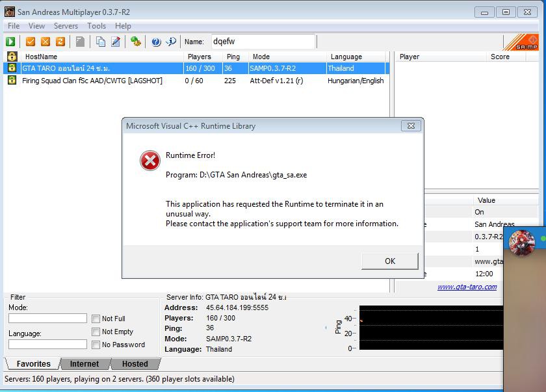
Task: Enable the No Password filter checkbox
Action: pos(96,345)
